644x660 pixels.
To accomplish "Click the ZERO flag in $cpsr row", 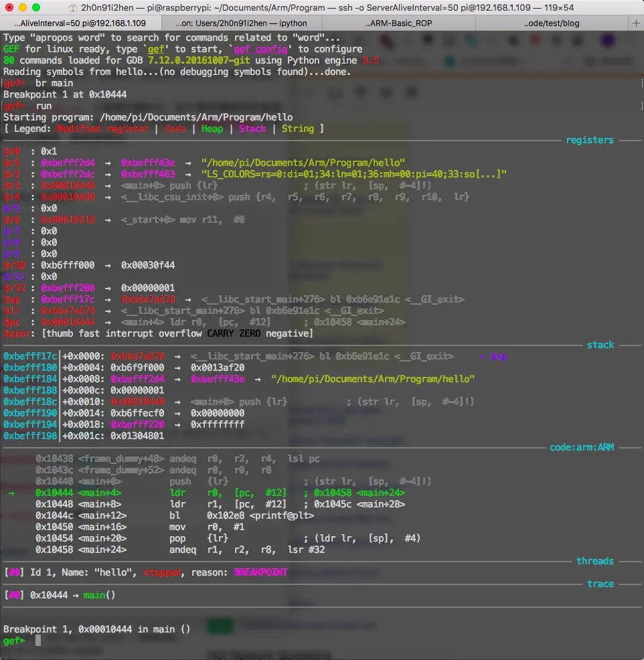I will pos(250,333).
